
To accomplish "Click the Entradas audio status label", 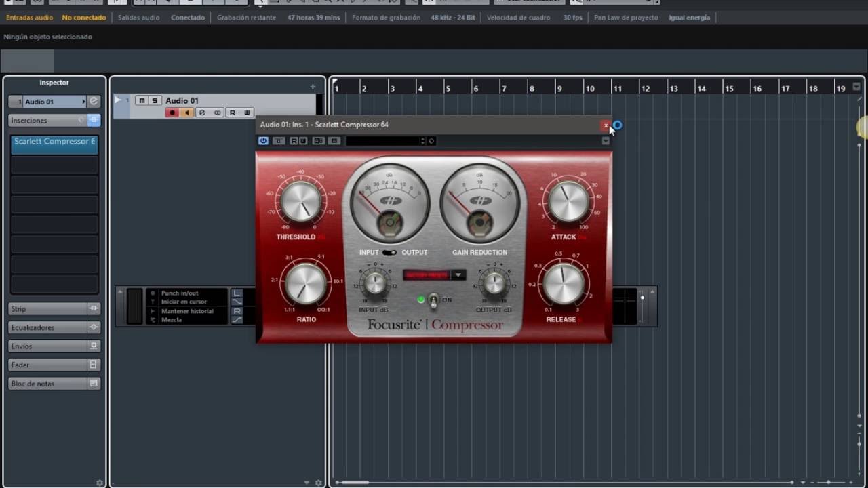I will (29, 18).
